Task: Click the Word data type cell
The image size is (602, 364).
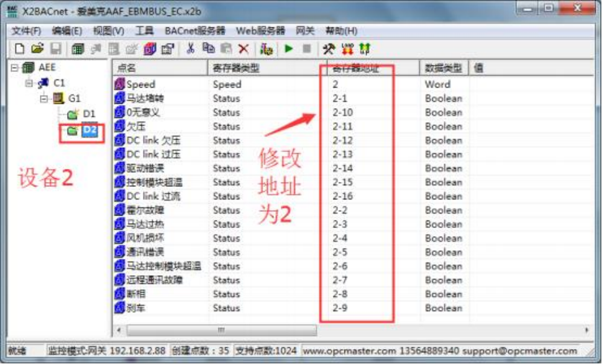Action: click(x=438, y=84)
